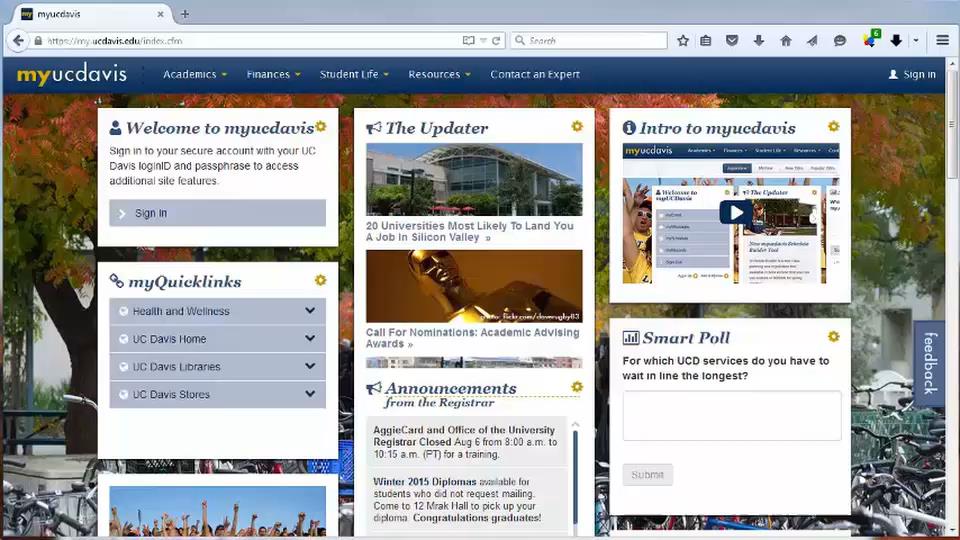Open reader view icon in address bar
Screen dimensions: 960x540
468,40
